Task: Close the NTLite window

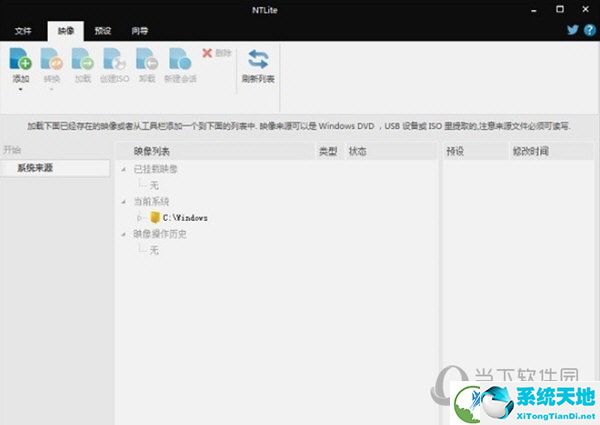Action: click(x=585, y=9)
